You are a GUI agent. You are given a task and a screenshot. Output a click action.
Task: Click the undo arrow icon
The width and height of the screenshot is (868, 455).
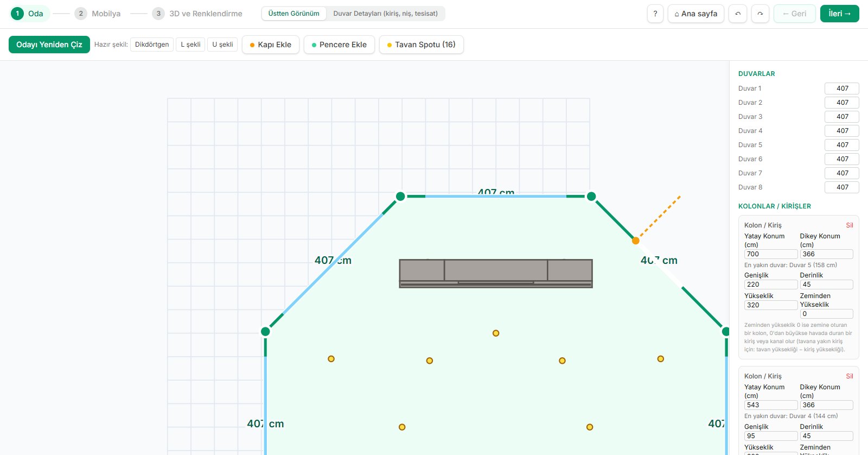738,14
